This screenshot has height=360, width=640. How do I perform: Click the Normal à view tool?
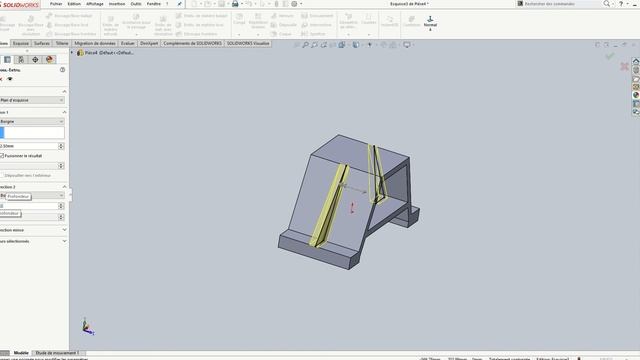coord(430,24)
